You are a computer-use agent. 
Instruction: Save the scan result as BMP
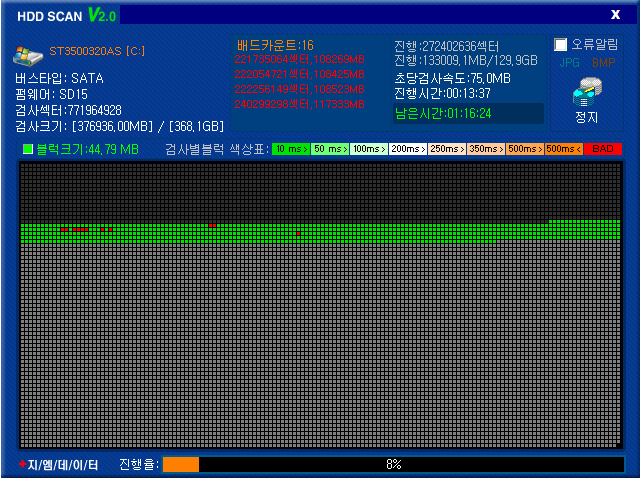tap(603, 62)
